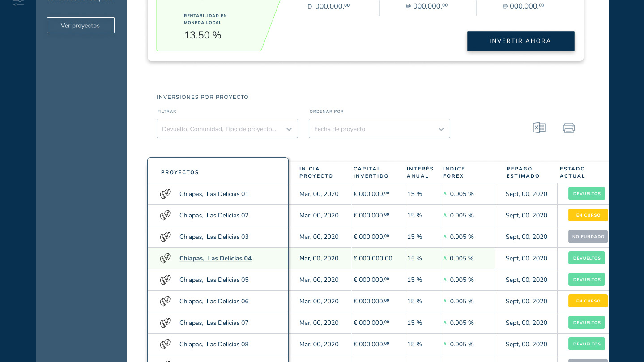Click Devueltos badge for Las Delicias 05

coord(587,280)
